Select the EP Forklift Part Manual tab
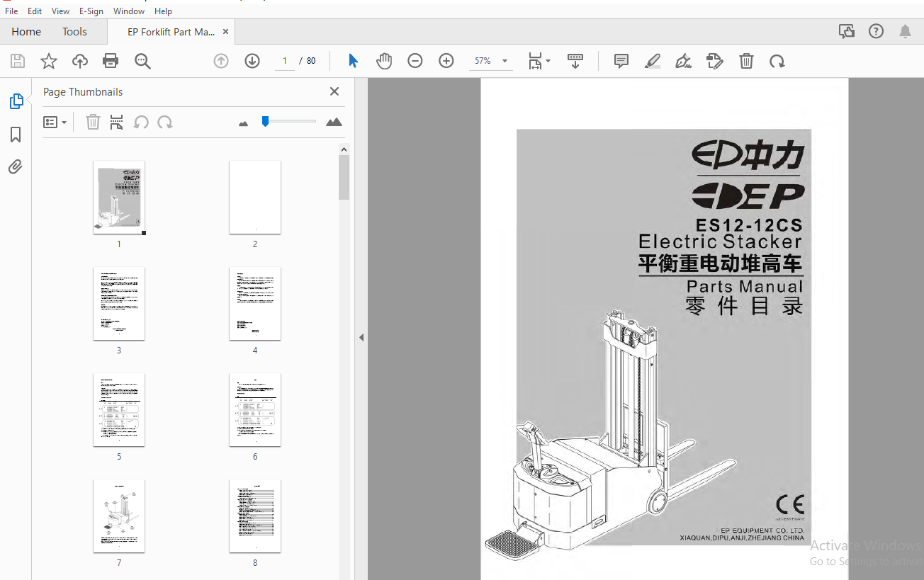Image resolution: width=924 pixels, height=580 pixels. point(171,32)
